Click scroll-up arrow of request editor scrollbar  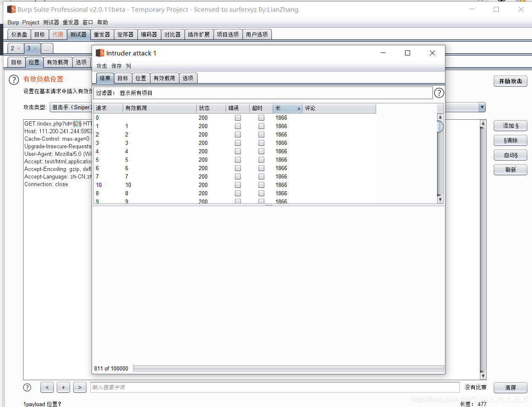[483, 123]
